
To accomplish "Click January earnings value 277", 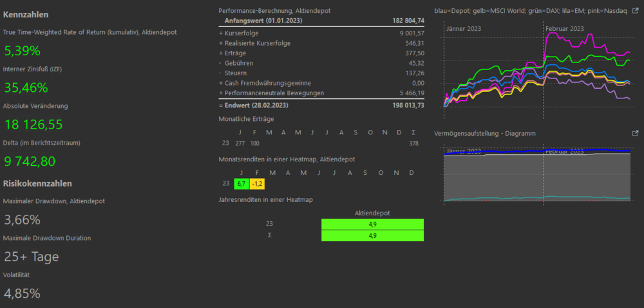I will click(240, 143).
